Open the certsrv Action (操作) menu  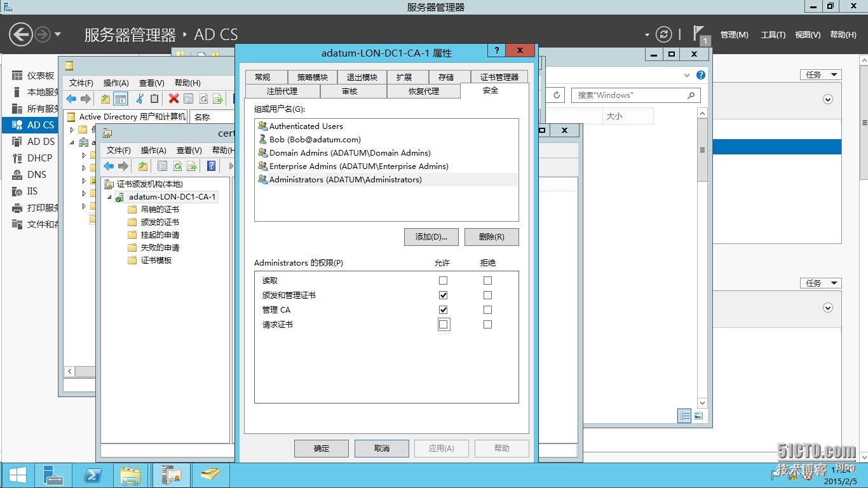pyautogui.click(x=154, y=150)
